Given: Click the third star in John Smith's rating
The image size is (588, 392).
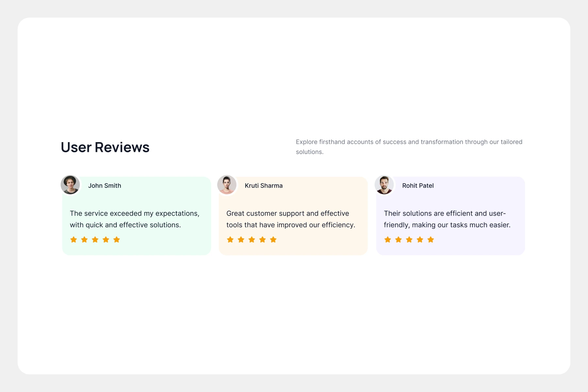Looking at the screenshot, I should pos(95,240).
